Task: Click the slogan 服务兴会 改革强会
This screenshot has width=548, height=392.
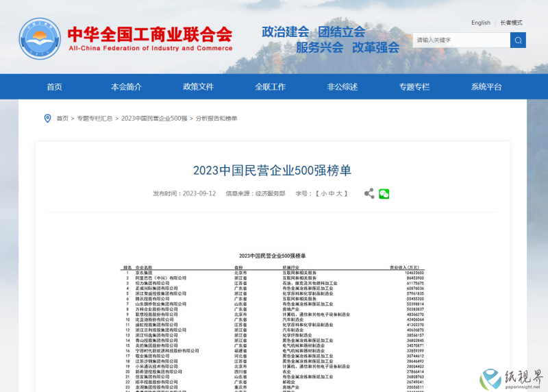Action: point(348,47)
